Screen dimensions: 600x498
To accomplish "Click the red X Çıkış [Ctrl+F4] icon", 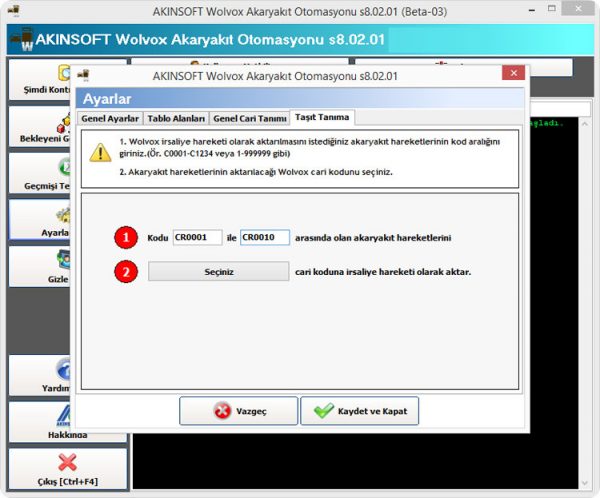I will click(x=67, y=462).
